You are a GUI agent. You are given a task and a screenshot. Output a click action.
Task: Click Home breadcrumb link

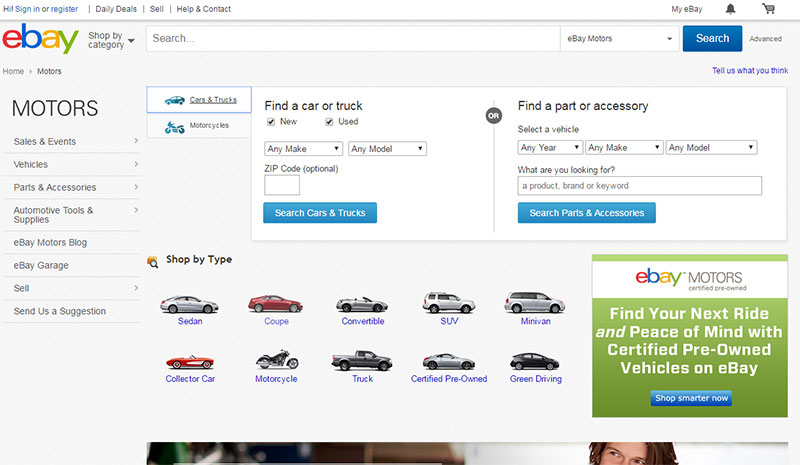pos(13,71)
